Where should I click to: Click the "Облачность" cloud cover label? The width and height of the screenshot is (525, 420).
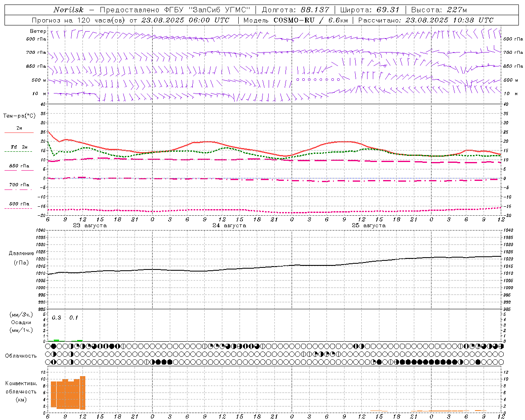coord(21,356)
